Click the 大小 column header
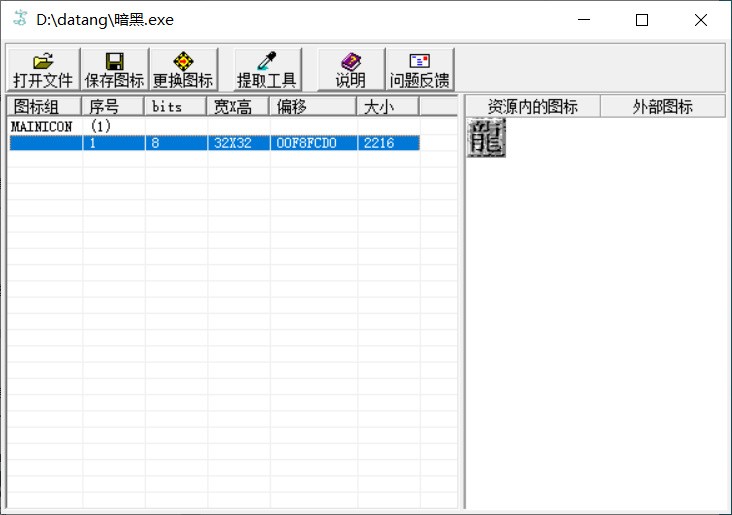The height and width of the screenshot is (515, 732). (388, 106)
